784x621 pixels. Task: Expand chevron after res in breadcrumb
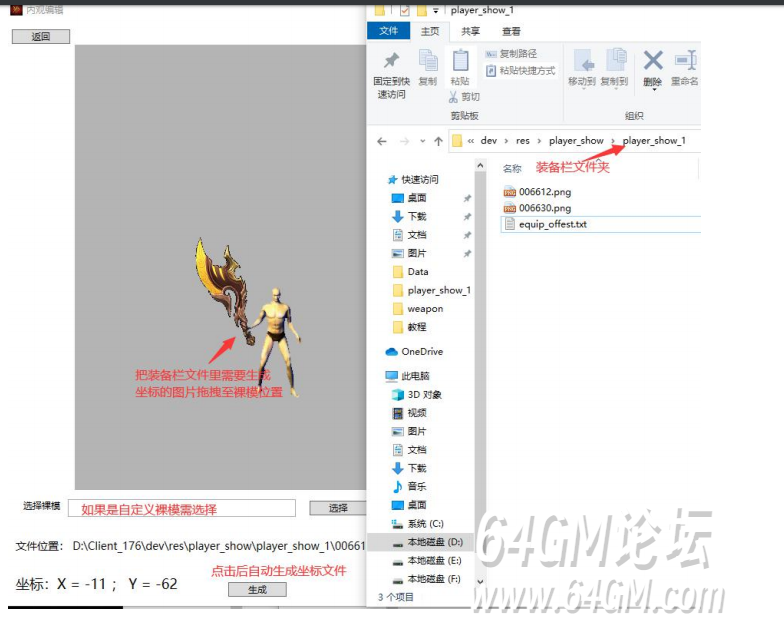[x=539, y=141]
